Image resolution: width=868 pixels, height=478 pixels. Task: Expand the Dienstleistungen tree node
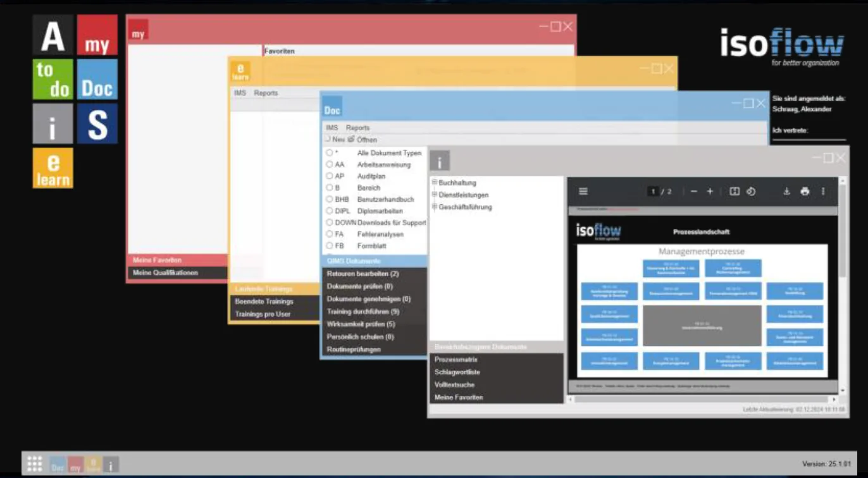tap(435, 195)
